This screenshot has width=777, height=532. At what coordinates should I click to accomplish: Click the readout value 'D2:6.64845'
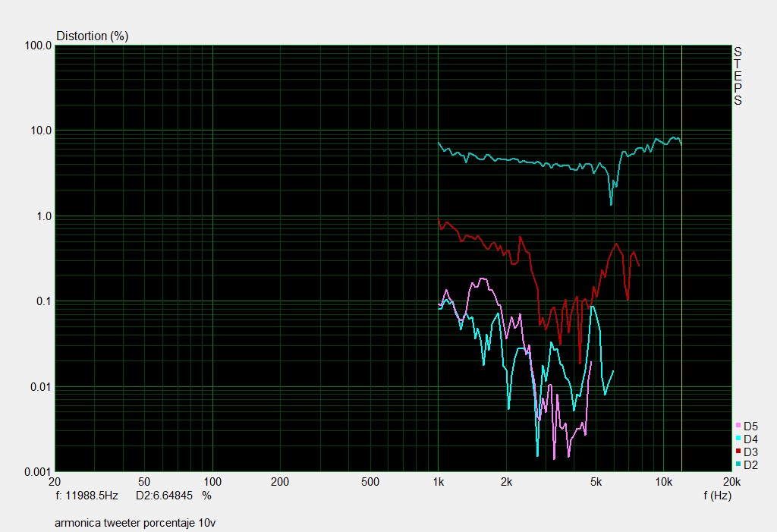pyautogui.click(x=164, y=496)
